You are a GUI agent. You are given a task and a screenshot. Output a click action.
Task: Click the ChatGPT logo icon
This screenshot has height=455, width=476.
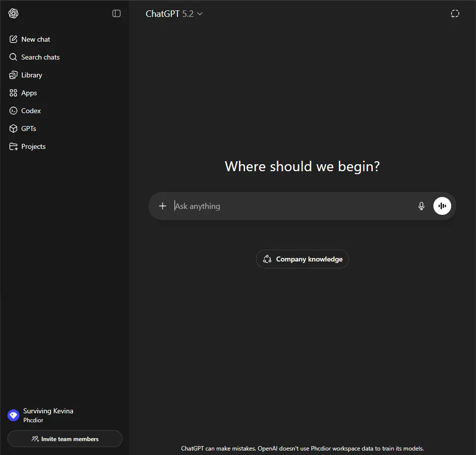click(x=13, y=13)
